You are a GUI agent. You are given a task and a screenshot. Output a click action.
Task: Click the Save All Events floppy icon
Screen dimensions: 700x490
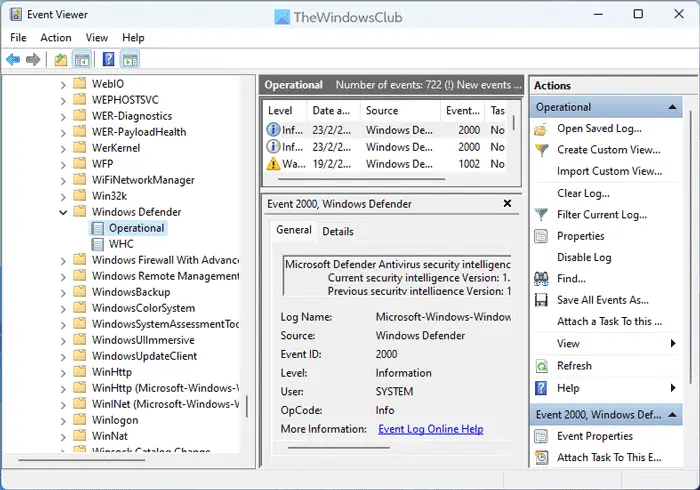click(x=541, y=300)
